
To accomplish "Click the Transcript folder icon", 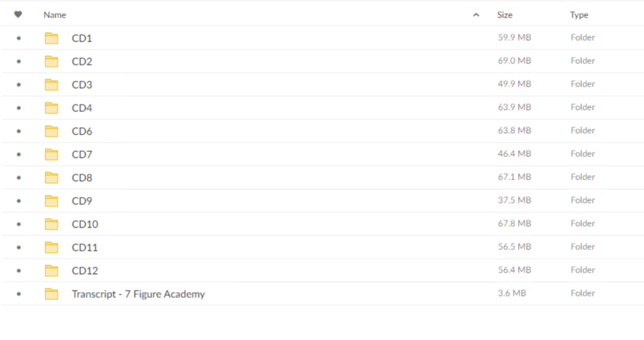I will tap(52, 294).
